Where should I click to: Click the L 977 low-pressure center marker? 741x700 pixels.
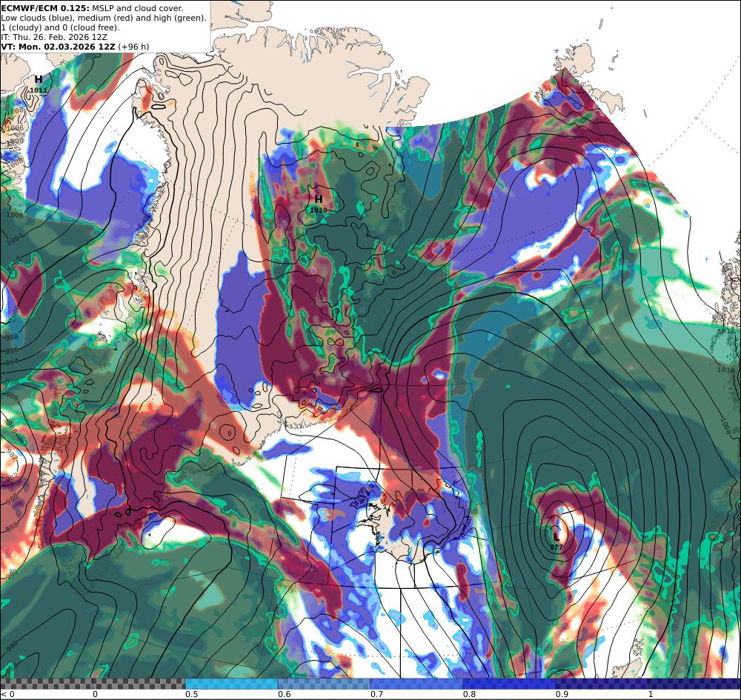click(556, 541)
